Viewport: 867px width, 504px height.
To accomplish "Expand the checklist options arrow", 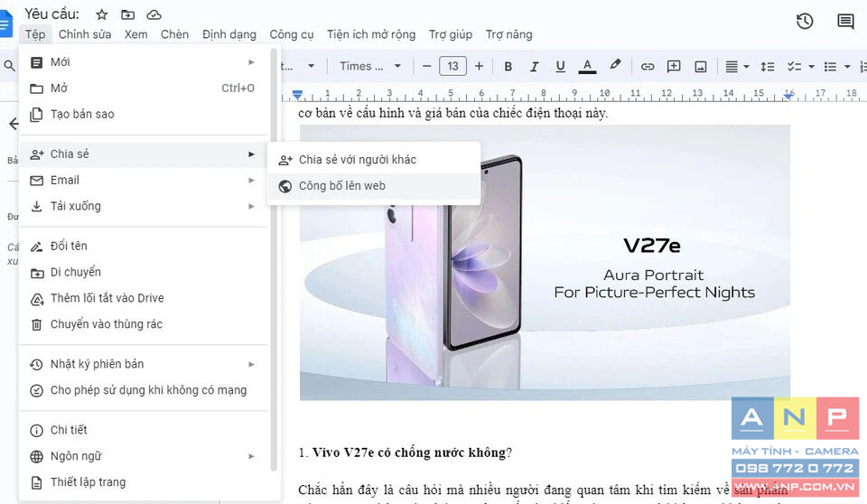I will 811,67.
